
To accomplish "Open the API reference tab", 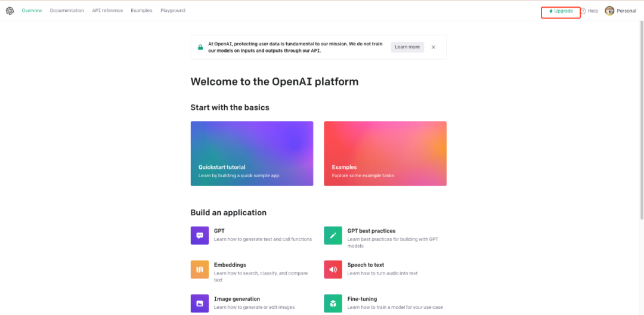I will coord(107,11).
